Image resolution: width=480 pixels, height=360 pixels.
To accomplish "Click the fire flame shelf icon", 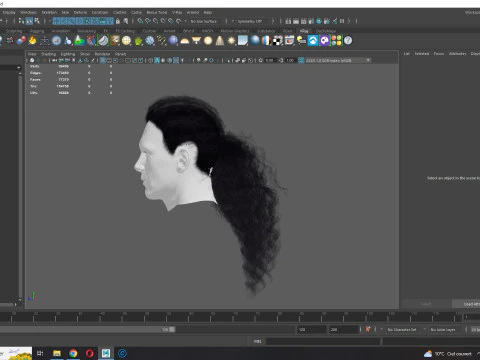I will pyautogui.click(x=32, y=41).
